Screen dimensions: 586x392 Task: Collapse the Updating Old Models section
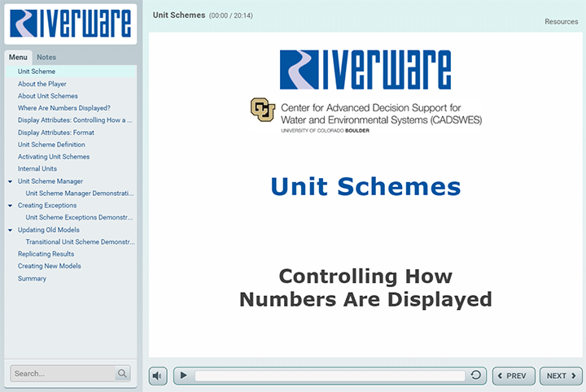point(10,230)
